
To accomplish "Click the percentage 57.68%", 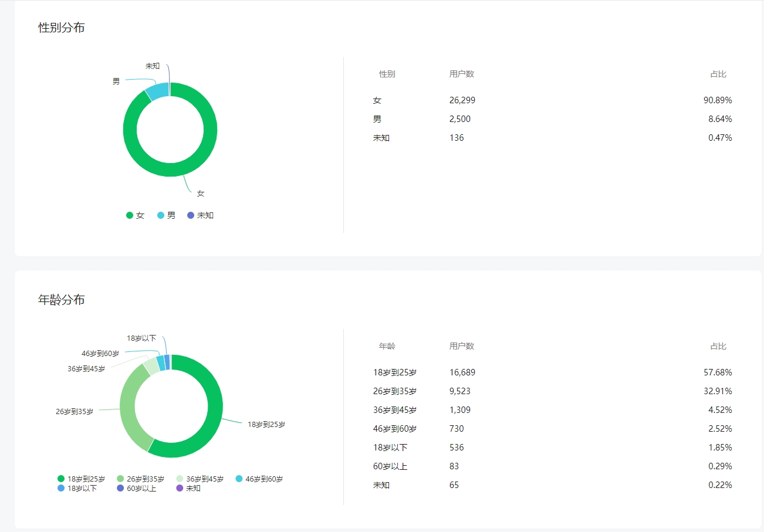I will click(x=718, y=372).
